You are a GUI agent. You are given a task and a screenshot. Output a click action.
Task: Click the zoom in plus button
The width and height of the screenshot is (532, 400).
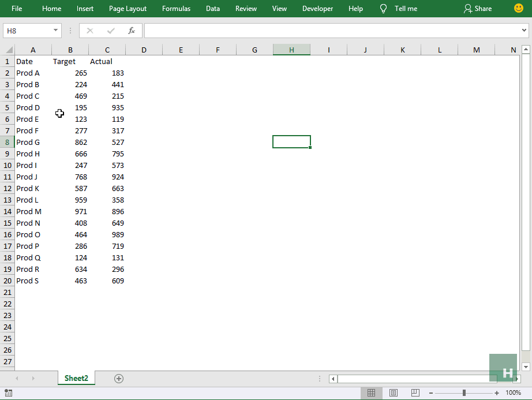pyautogui.click(x=497, y=393)
